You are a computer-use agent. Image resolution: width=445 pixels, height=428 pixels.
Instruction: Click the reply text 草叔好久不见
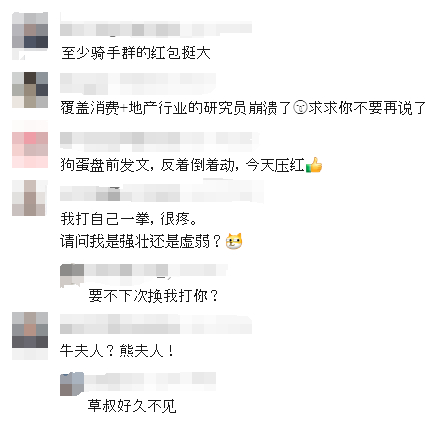click(132, 405)
